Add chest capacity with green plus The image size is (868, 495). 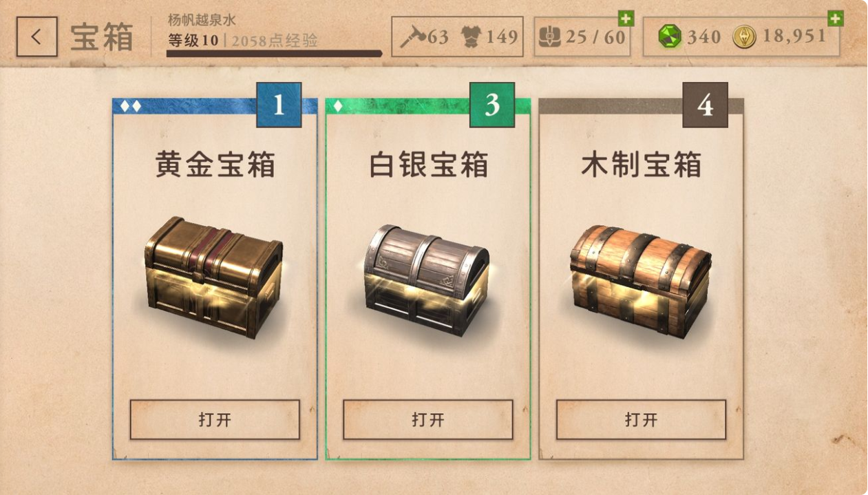[x=626, y=19]
